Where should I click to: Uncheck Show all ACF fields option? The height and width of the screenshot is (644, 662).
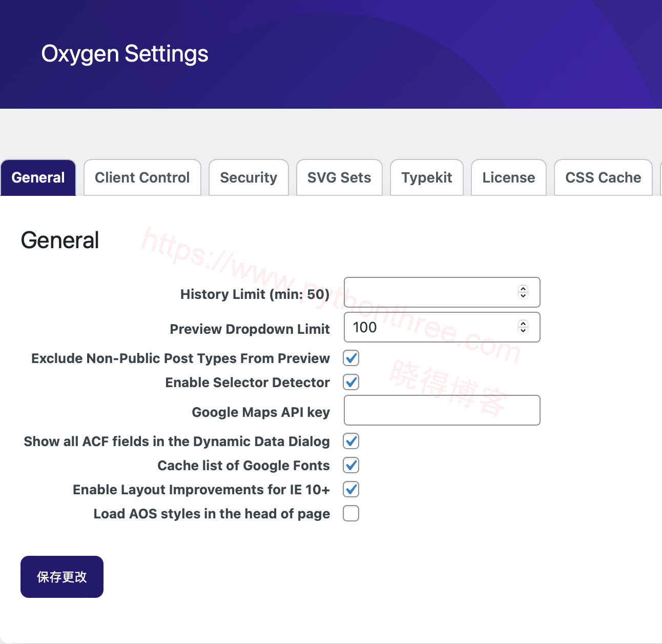(350, 441)
